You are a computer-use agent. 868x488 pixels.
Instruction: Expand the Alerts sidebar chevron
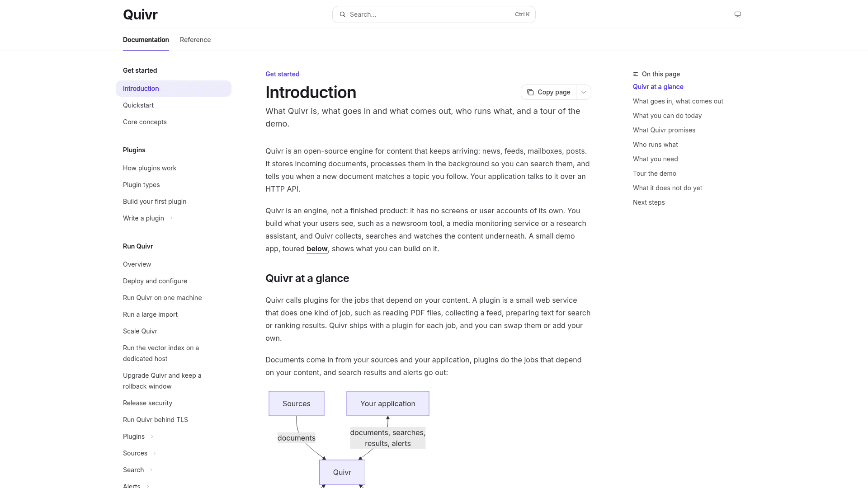click(148, 486)
